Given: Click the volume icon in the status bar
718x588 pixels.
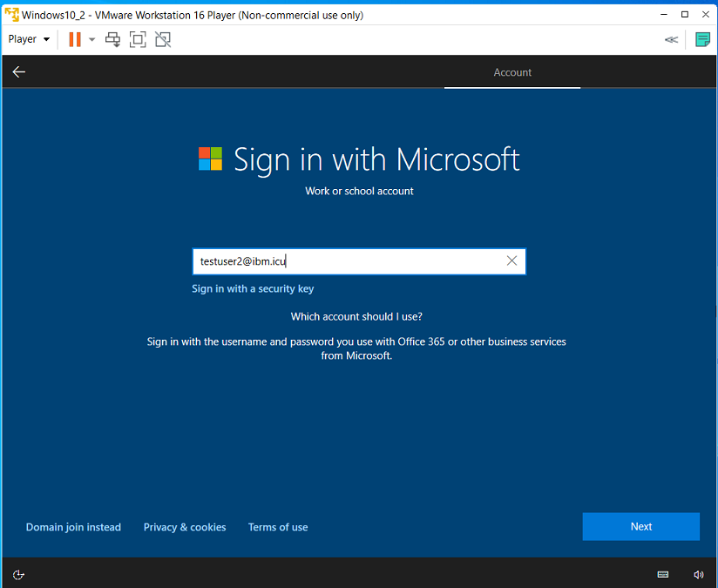Looking at the screenshot, I should coord(698,574).
